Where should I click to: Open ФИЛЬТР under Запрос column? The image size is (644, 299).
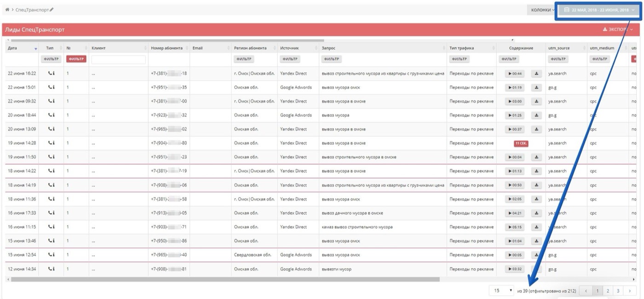[x=331, y=59]
